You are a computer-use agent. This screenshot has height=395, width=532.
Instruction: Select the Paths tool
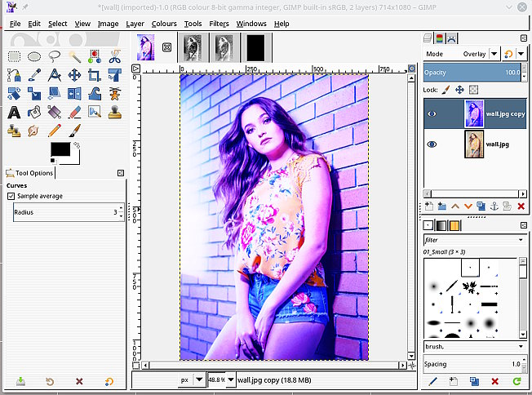[14, 75]
